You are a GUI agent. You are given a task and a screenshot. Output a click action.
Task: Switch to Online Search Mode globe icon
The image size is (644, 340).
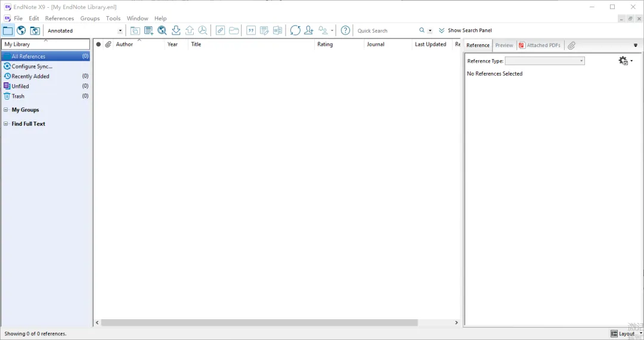tap(21, 30)
